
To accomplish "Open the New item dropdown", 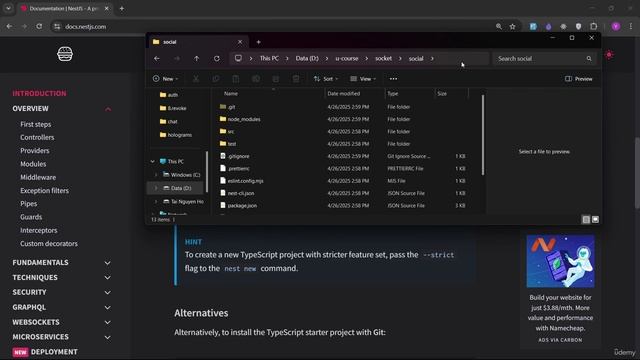I will tap(165, 79).
